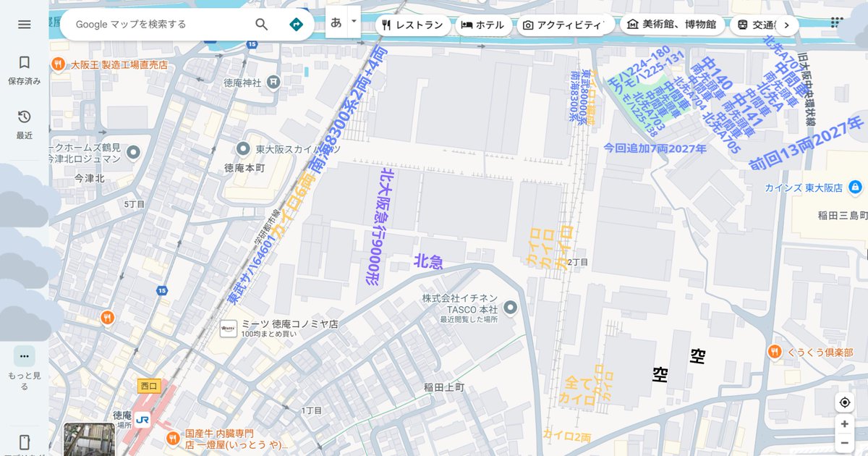868x456 pixels.
Task: Show more category chips with the chevron
Action: click(x=786, y=25)
